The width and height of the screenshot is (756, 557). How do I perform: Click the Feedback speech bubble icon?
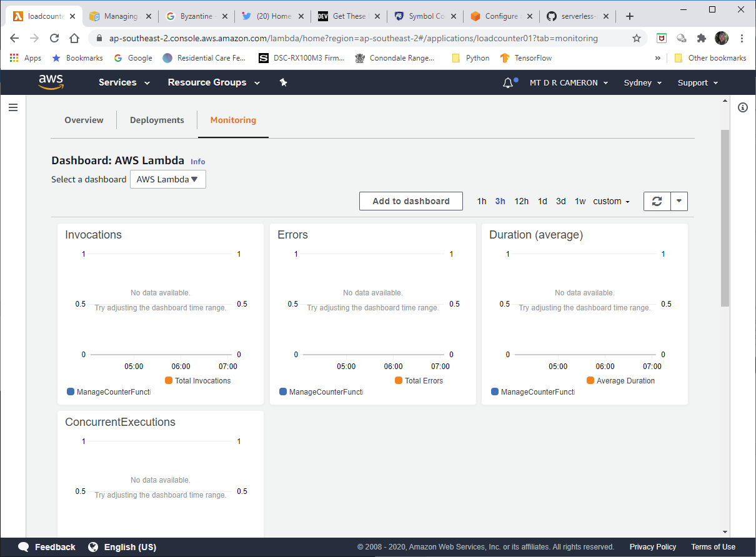(x=24, y=547)
